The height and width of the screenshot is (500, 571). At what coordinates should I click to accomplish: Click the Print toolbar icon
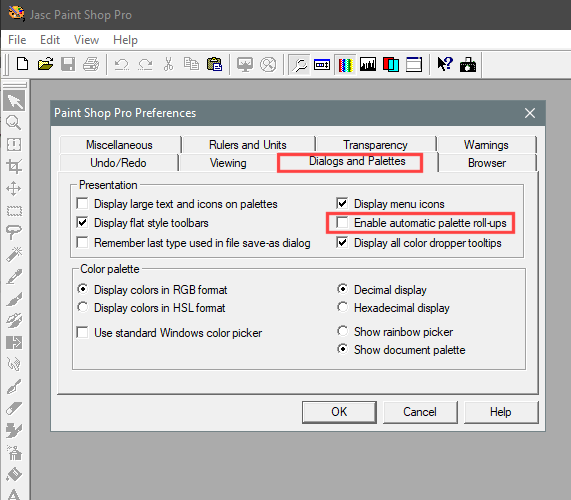tap(91, 64)
